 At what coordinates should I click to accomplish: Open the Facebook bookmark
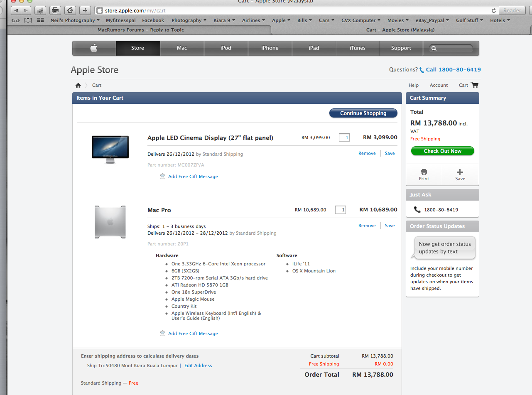tap(153, 20)
